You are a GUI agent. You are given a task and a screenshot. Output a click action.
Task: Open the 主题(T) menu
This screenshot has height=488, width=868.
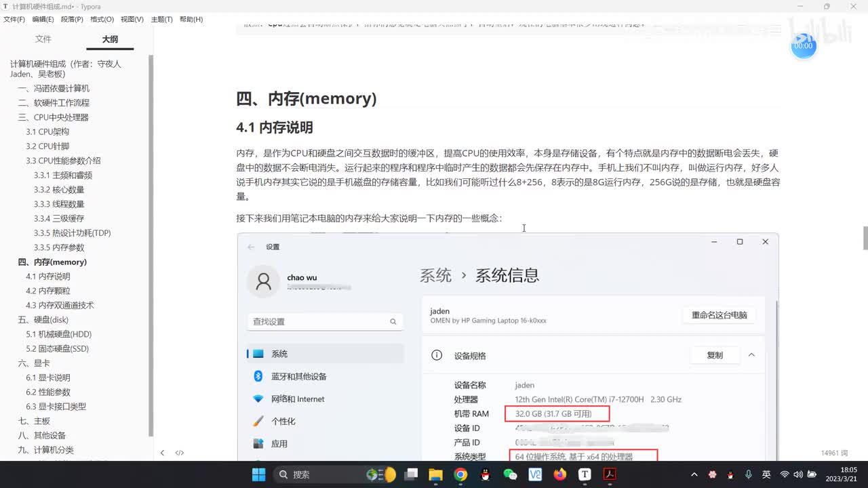(x=161, y=19)
